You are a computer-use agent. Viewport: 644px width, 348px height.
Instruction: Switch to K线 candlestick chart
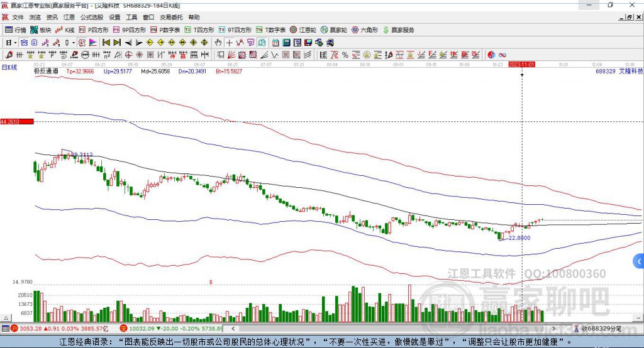pyautogui.click(x=65, y=30)
